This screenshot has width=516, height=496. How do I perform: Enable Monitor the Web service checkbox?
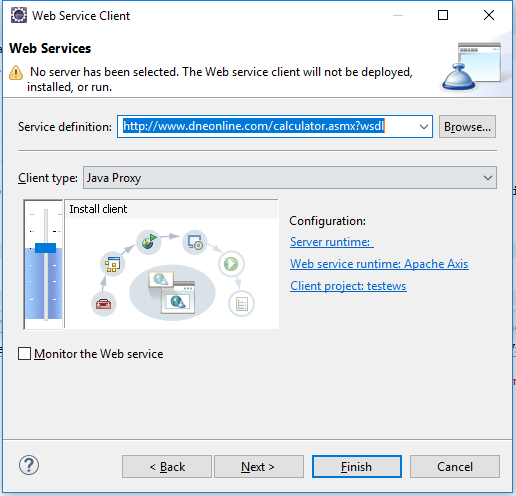coord(25,354)
